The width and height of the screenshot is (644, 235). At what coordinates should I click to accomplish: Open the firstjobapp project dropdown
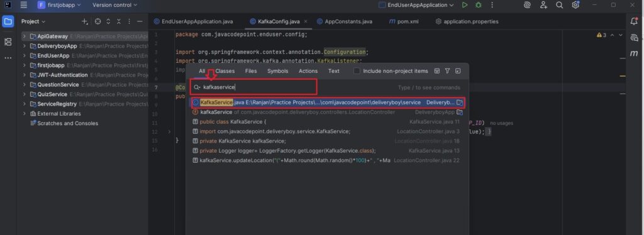point(59,5)
